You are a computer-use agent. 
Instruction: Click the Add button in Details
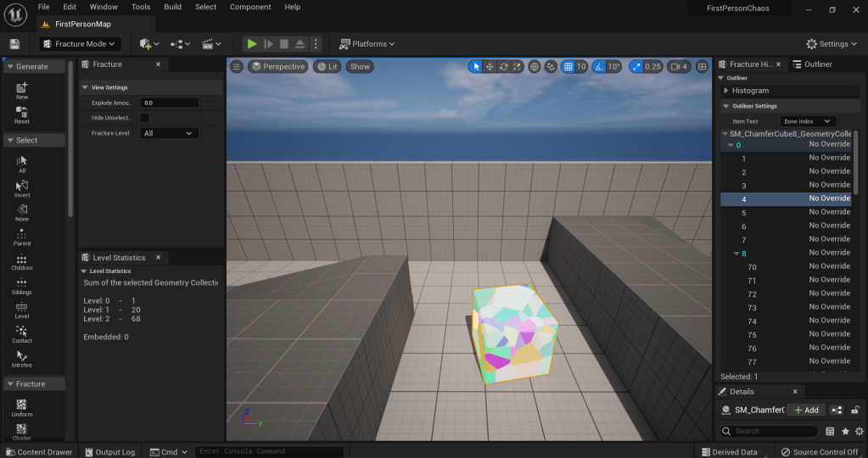point(805,410)
